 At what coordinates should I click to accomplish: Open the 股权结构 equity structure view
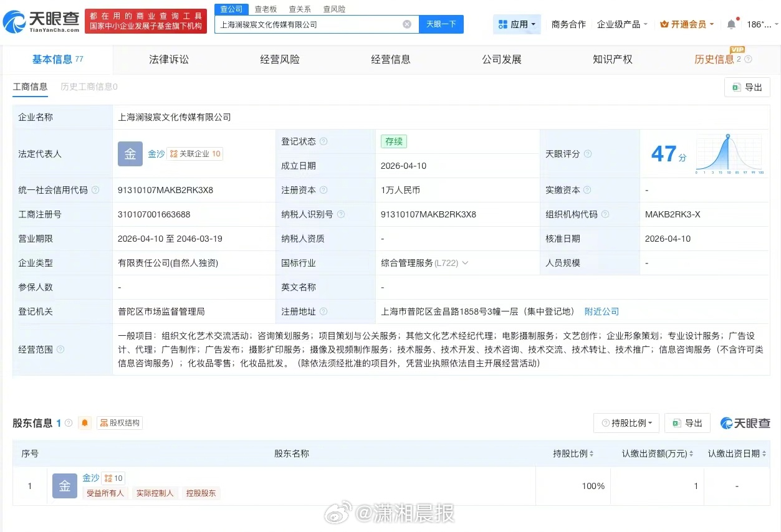[x=119, y=422]
